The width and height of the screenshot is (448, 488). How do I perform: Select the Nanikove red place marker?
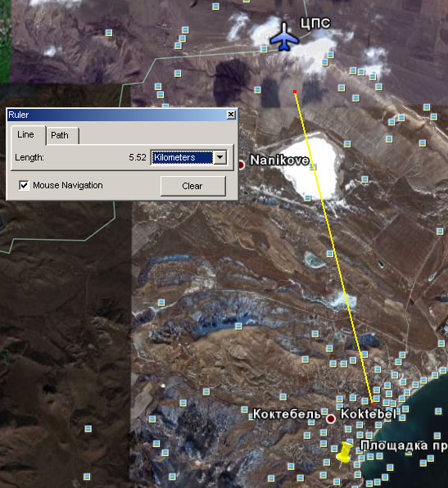click(242, 165)
